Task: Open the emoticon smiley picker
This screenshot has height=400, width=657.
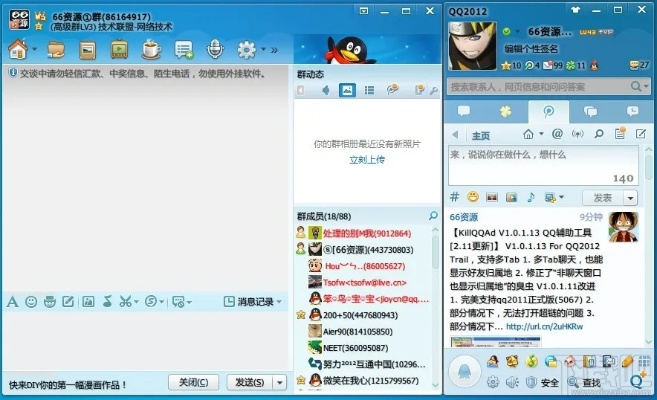Action: point(31,301)
